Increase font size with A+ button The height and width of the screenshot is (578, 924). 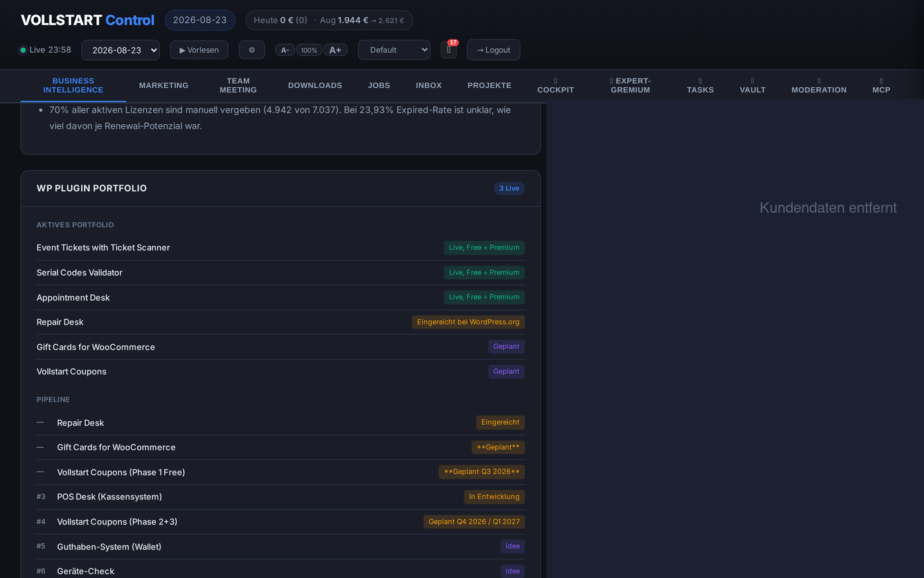(335, 50)
